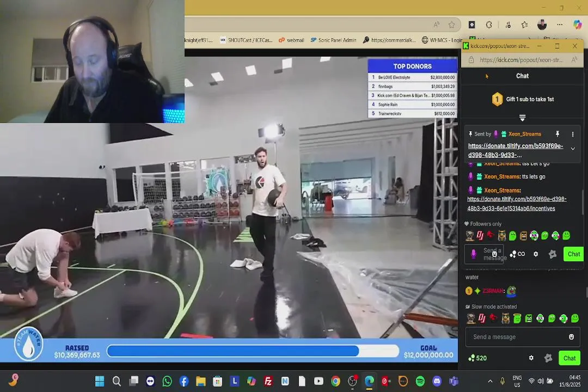The width and height of the screenshot is (588, 392).
Task: Open the SHOUTCast / ICECast bookmark
Action: [x=246, y=40]
